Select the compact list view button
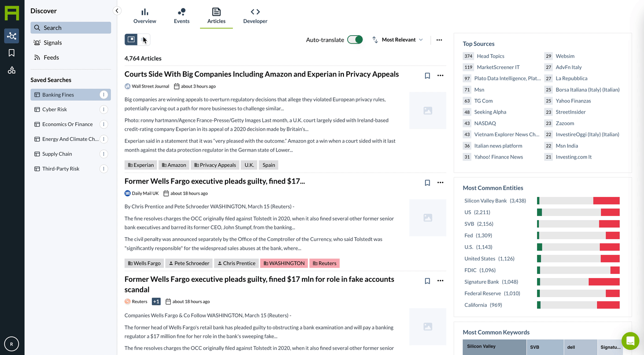Image resolution: width=644 pixels, height=355 pixels. [144, 39]
